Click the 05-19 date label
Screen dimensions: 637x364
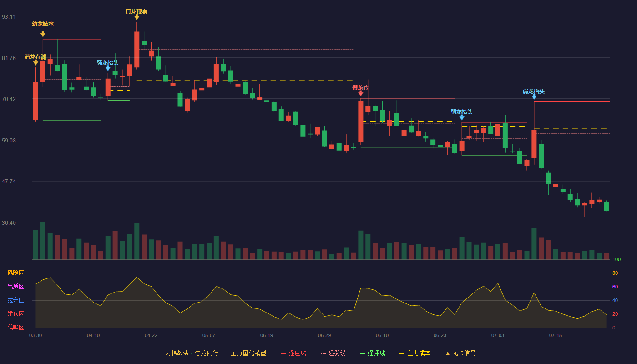(x=267, y=335)
